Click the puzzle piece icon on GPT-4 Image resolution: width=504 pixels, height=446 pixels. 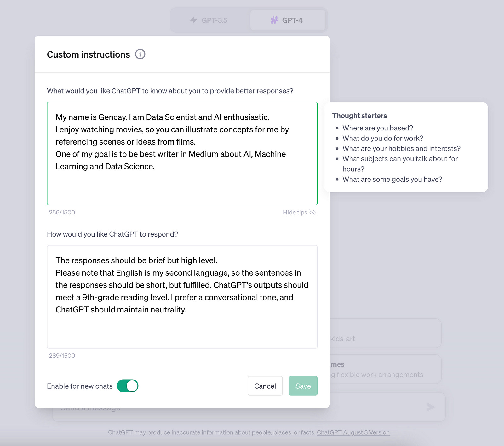coord(274,20)
